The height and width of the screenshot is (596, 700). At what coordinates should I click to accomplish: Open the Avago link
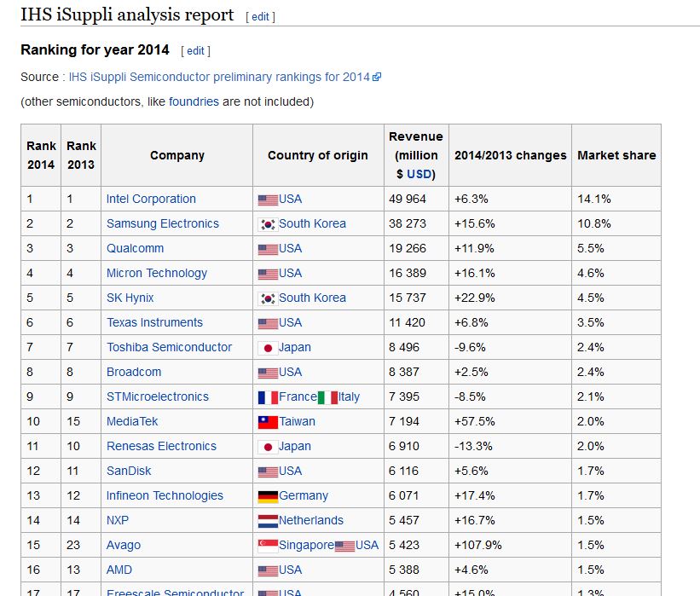pyautogui.click(x=124, y=545)
